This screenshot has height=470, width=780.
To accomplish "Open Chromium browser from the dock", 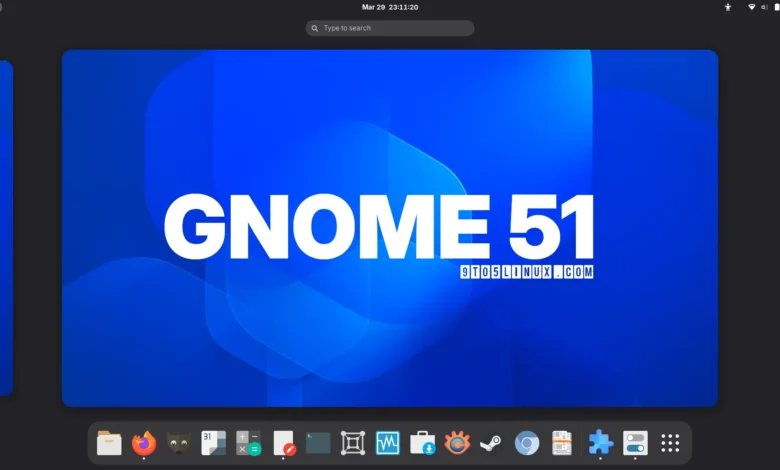I will (x=527, y=443).
